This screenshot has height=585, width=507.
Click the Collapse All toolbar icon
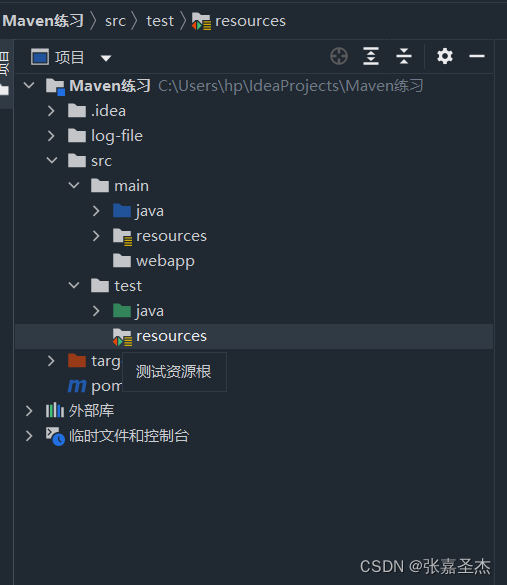404,57
